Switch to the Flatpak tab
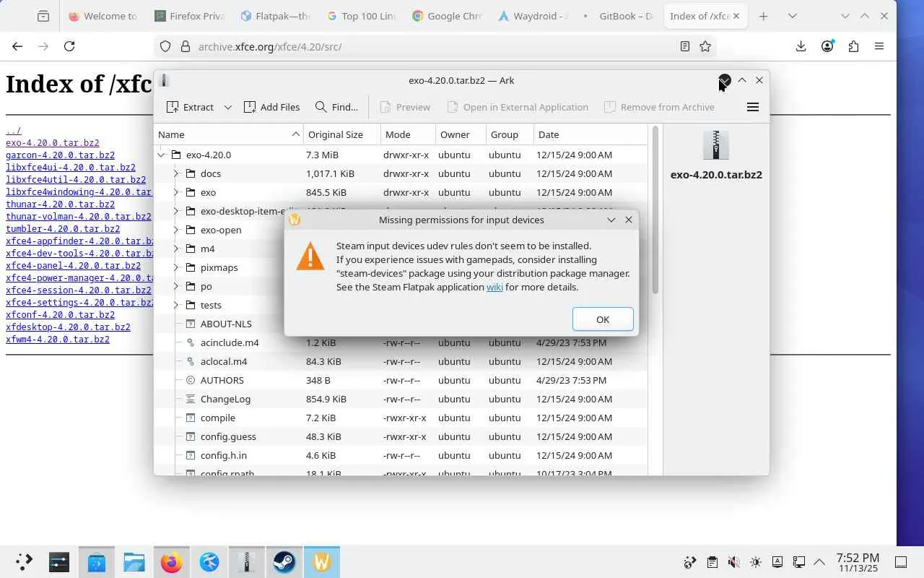924x578 pixels. 276,16
